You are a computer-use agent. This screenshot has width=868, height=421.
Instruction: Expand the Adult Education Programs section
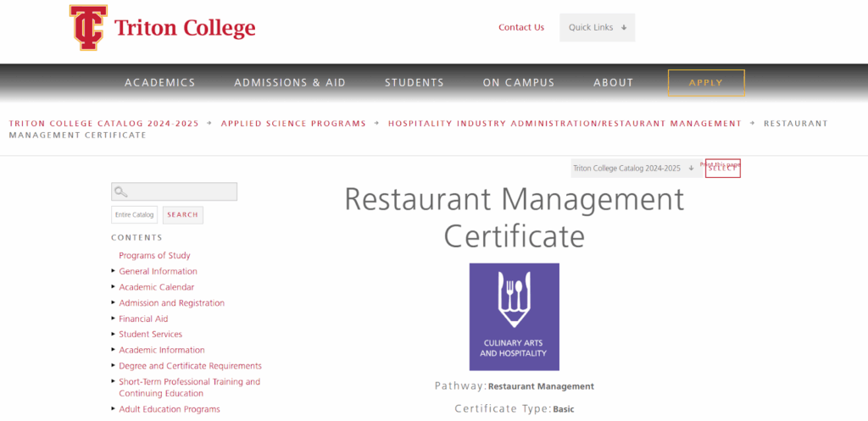coord(114,408)
